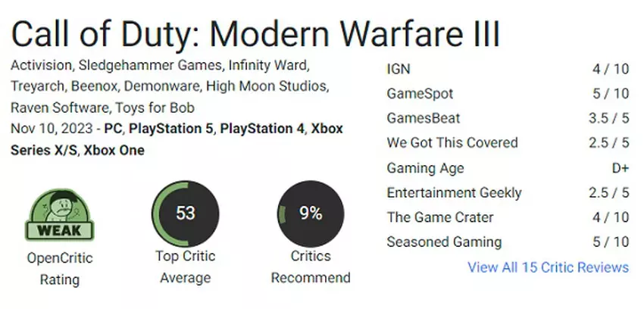Image resolution: width=644 pixels, height=309 pixels.
Task: Open the We Got This Covered review
Action: [x=452, y=142]
